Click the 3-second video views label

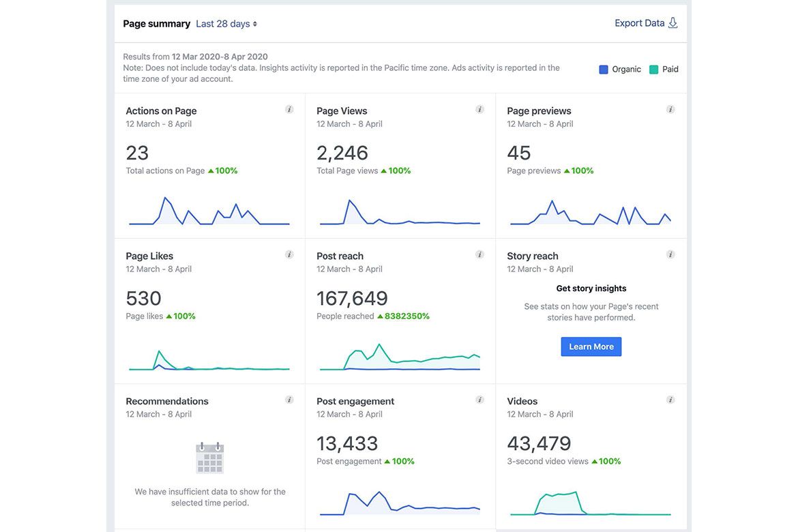548,461
